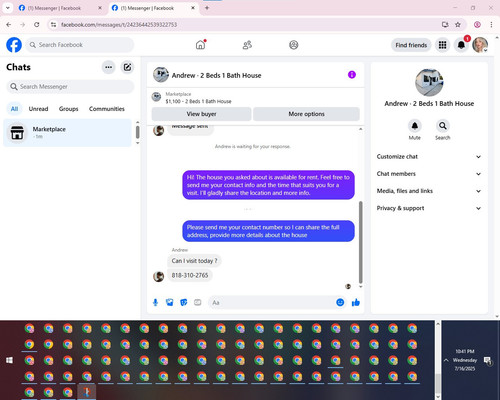Expand Privacy & support section
Screen dimensions: 500x400
pyautogui.click(x=429, y=208)
